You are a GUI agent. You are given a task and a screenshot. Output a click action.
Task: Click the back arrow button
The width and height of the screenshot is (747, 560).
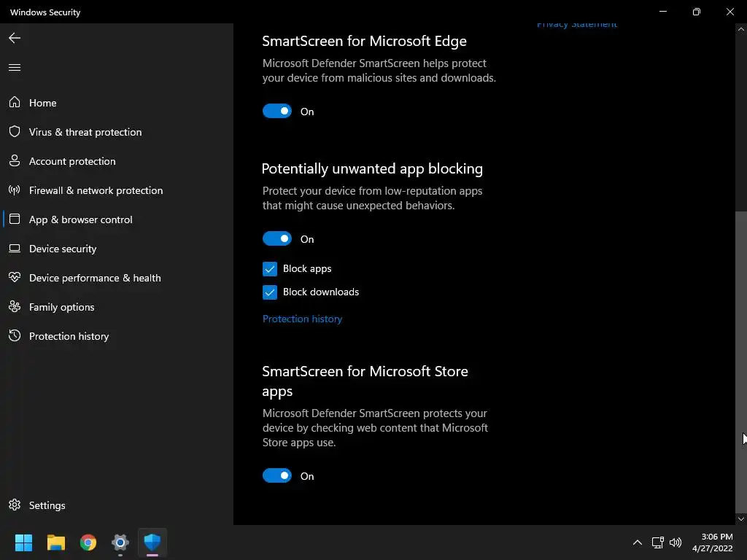pos(15,38)
